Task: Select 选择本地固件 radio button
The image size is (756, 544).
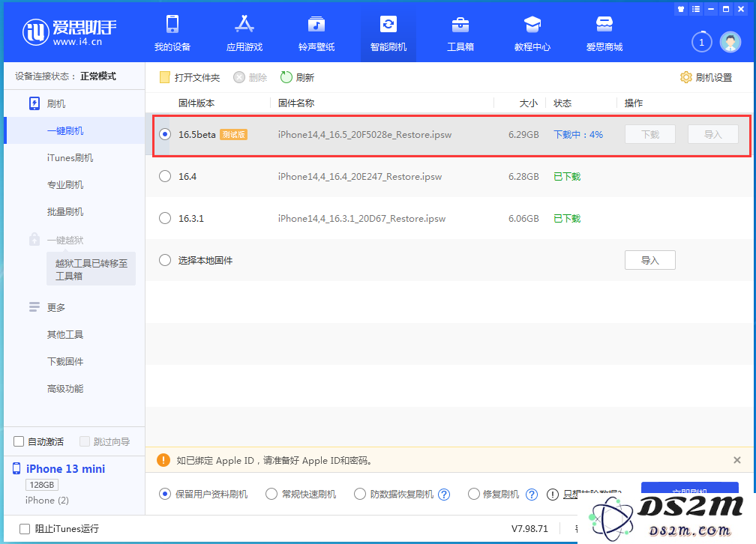Action: pos(165,260)
